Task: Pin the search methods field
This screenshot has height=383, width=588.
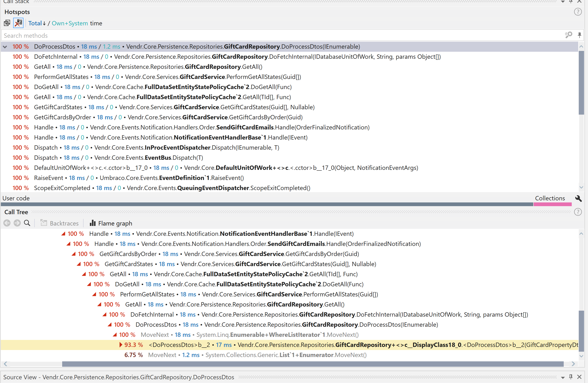Action: [579, 35]
